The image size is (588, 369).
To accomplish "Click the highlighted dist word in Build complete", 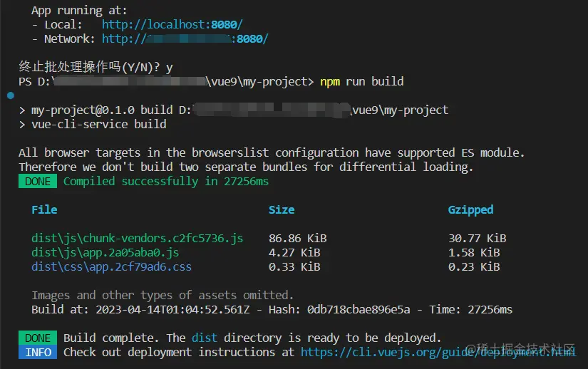I will (x=205, y=338).
